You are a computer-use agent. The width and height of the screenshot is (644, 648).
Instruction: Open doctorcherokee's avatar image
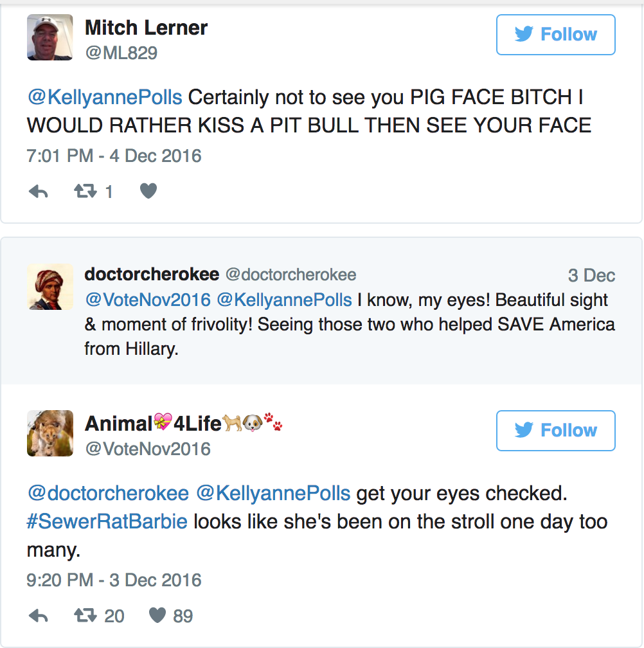point(50,287)
